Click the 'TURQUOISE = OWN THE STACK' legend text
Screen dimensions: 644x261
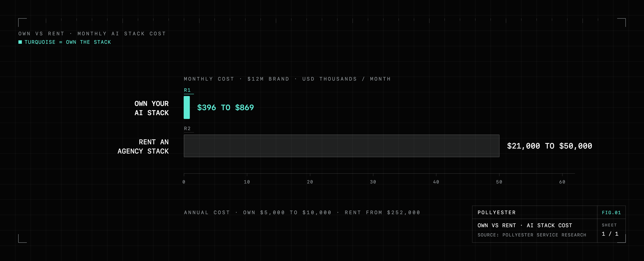(68, 42)
